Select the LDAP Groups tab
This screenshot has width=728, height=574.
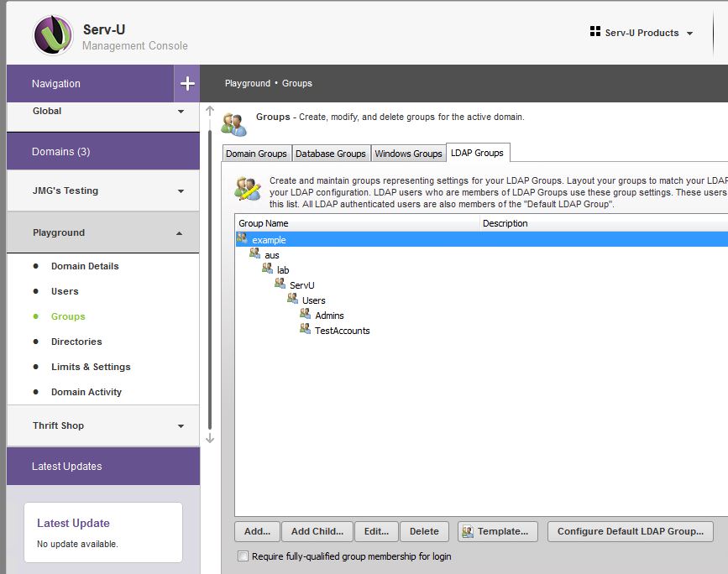(x=477, y=153)
